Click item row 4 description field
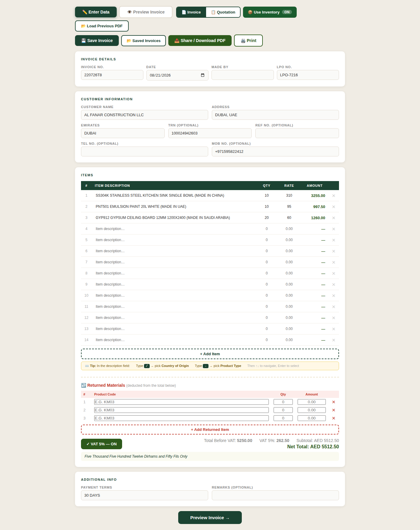The image size is (420, 530). point(175,229)
